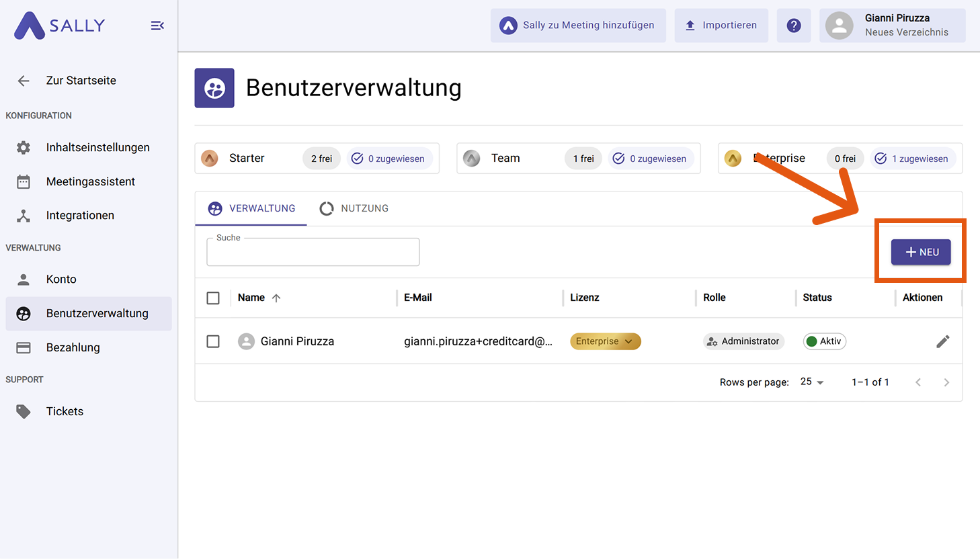Image resolution: width=980 pixels, height=559 pixels.
Task: Click the Tickets tag icon
Action: pos(24,411)
